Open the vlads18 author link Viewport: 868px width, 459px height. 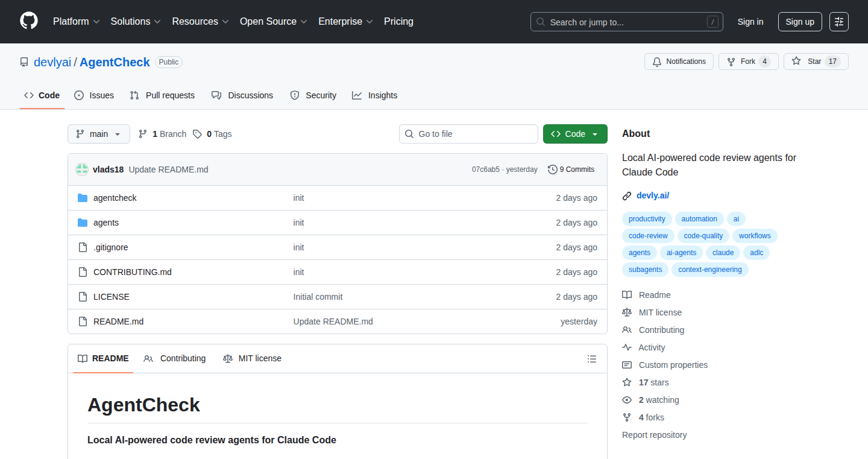click(108, 169)
